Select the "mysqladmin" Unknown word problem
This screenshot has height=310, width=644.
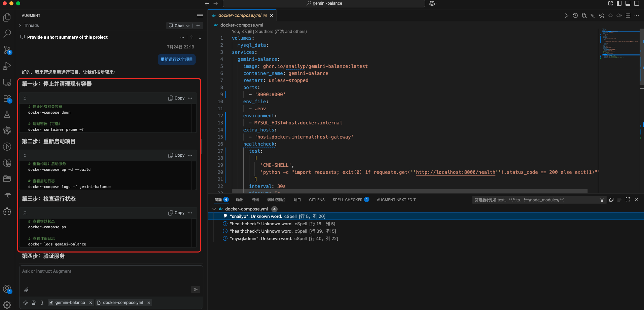pos(426,239)
